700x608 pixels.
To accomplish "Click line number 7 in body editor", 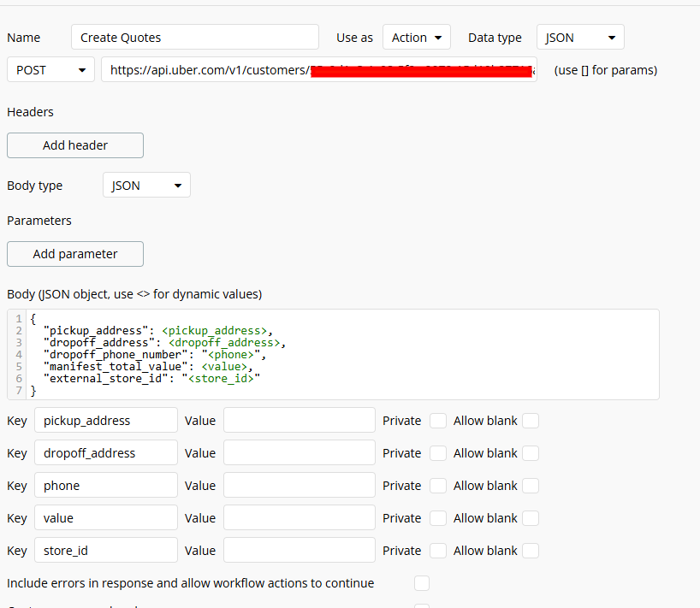I will pos(19,391).
